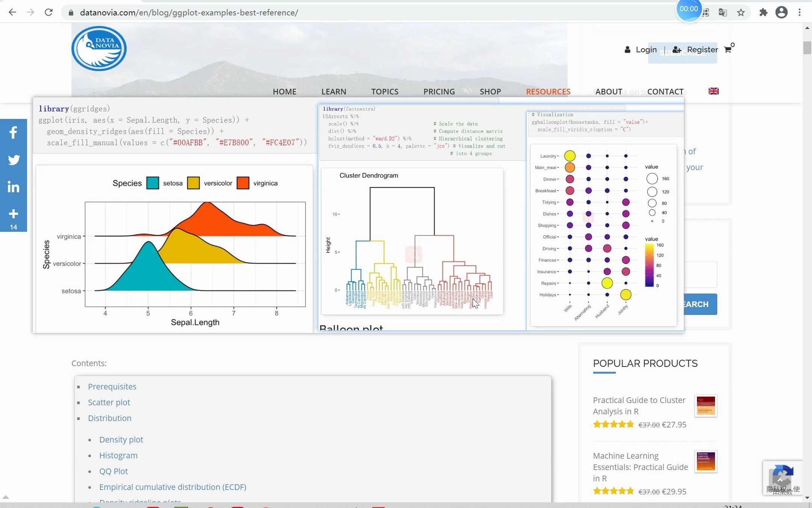Open the RESOURCES menu item
The width and height of the screenshot is (812, 508).
pyautogui.click(x=548, y=91)
